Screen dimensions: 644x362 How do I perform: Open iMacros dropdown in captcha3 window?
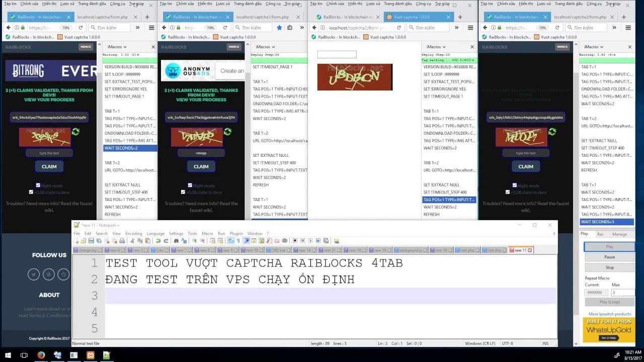click(x=594, y=47)
